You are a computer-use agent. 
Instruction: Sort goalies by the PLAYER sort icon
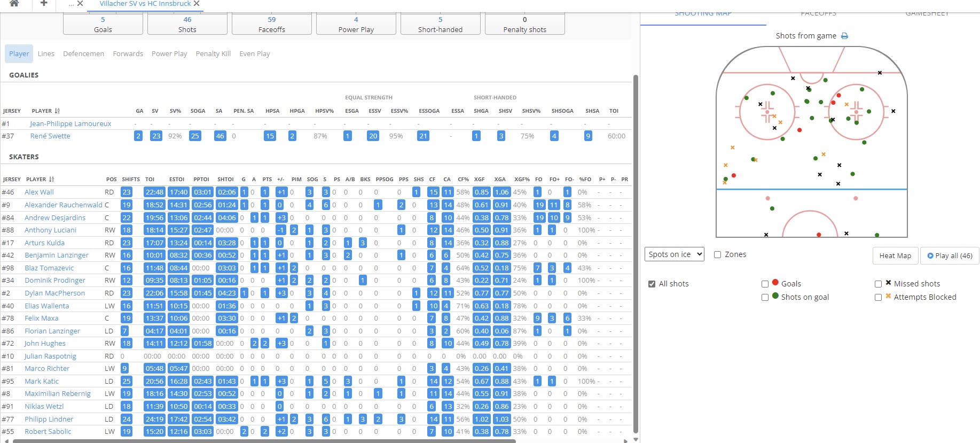[x=57, y=111]
